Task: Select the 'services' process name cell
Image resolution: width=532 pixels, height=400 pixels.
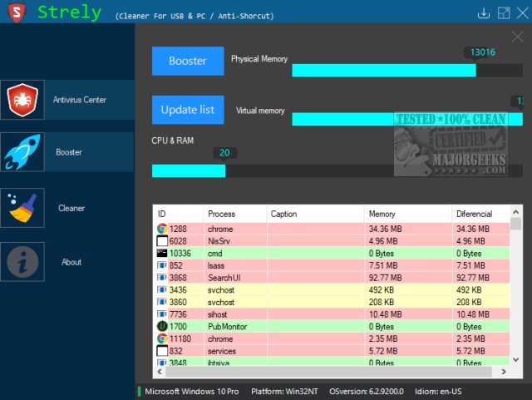Action: coord(222,351)
